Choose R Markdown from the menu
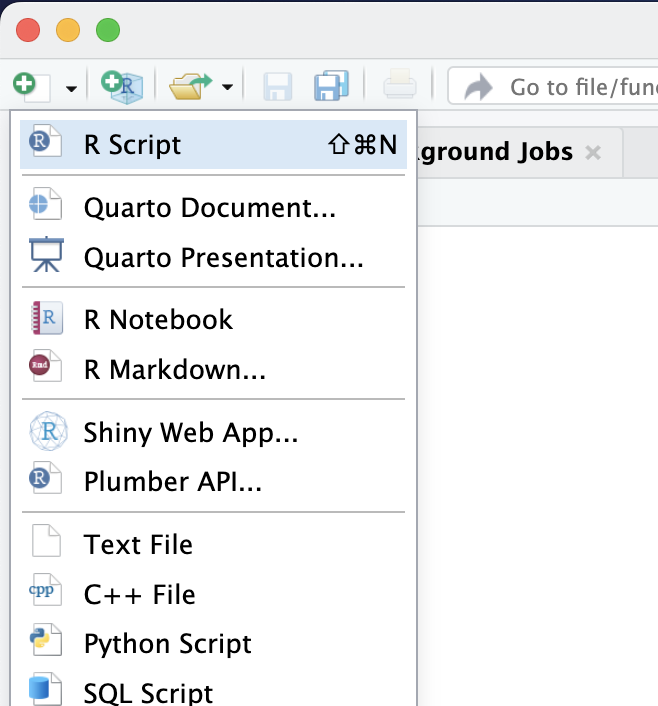The width and height of the screenshot is (658, 706). click(213, 370)
